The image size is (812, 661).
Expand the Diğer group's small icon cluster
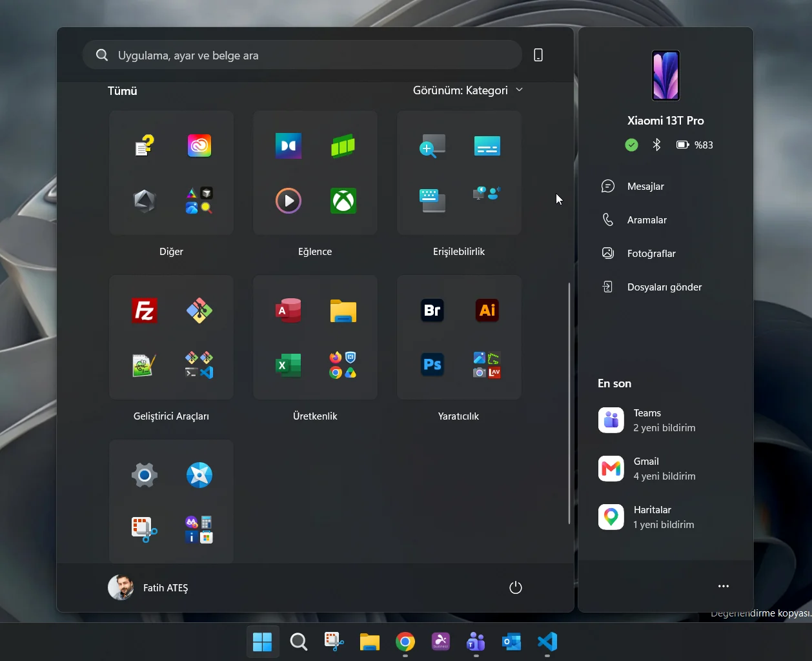tap(199, 201)
